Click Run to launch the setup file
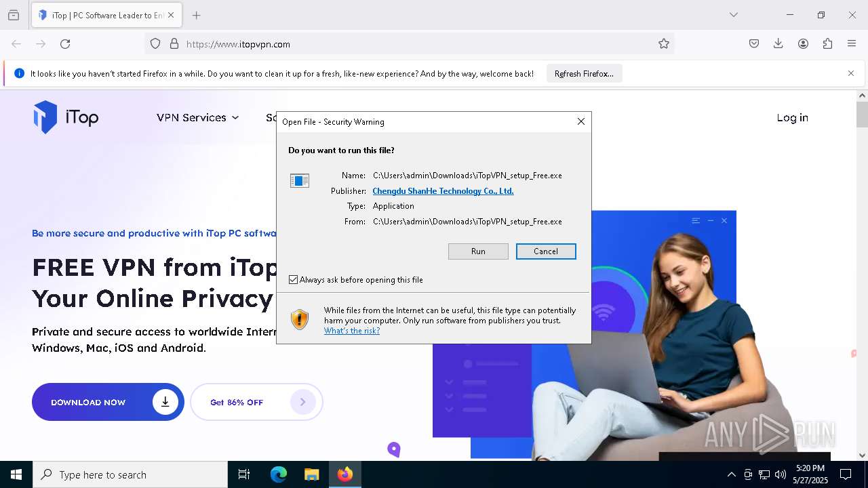Viewport: 868px width, 488px height. [478, 251]
